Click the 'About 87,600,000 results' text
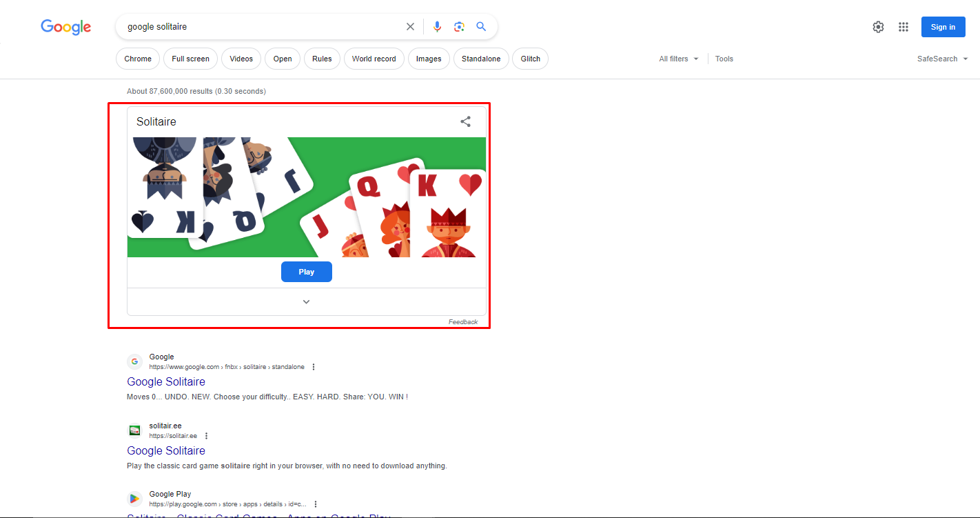Screen dimensions: 980x518 (196, 91)
